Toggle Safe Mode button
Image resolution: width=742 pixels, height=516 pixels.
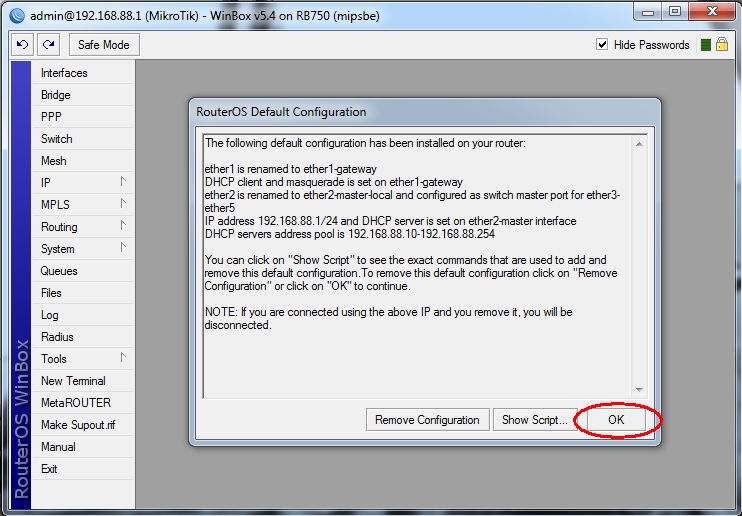[103, 45]
